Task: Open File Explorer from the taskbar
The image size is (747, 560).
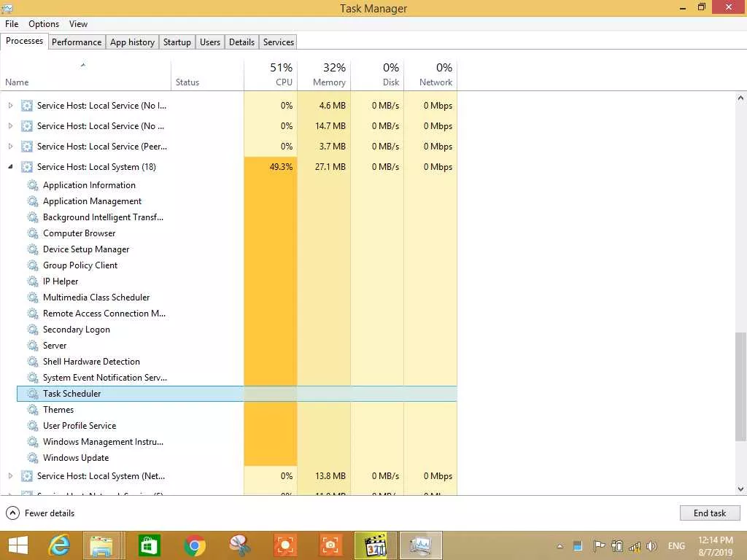Action: (x=101, y=545)
